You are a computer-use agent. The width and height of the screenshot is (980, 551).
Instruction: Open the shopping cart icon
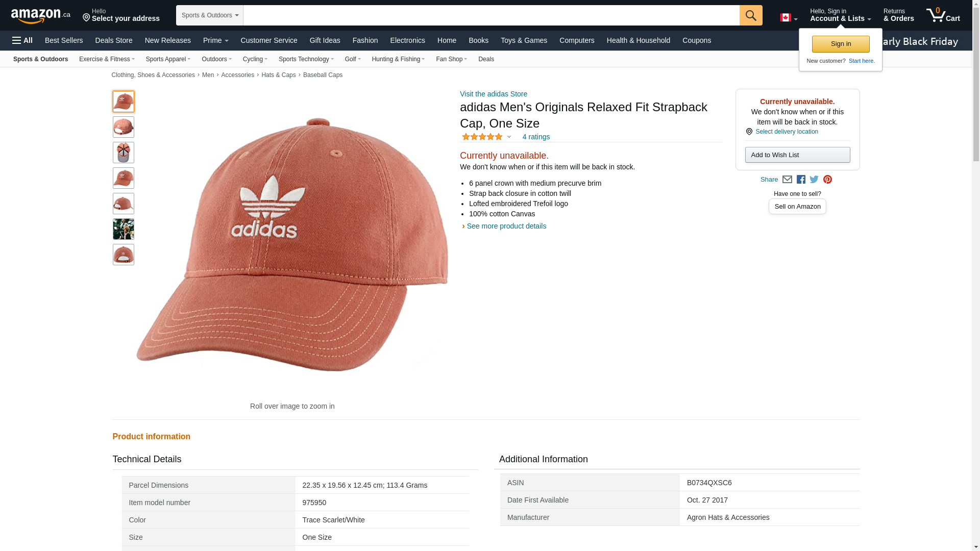(x=943, y=15)
